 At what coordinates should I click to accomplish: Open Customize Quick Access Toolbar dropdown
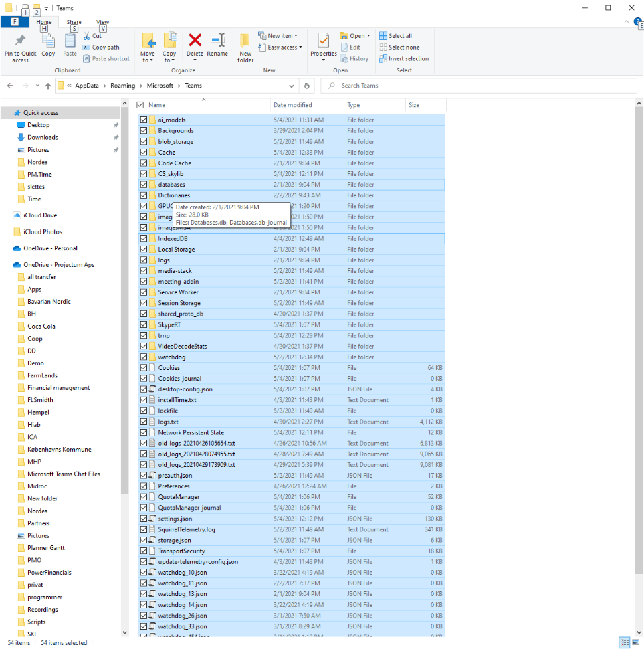point(46,8)
